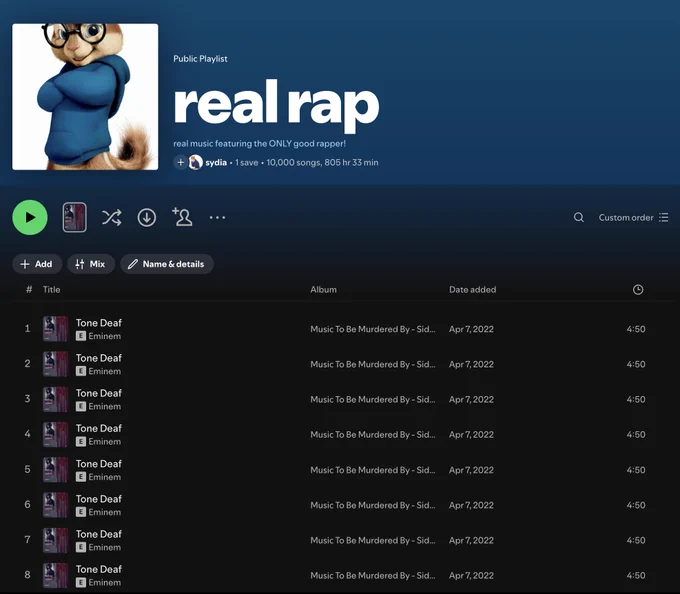Play the real rap playlist
The width and height of the screenshot is (680, 594).
coord(30,217)
